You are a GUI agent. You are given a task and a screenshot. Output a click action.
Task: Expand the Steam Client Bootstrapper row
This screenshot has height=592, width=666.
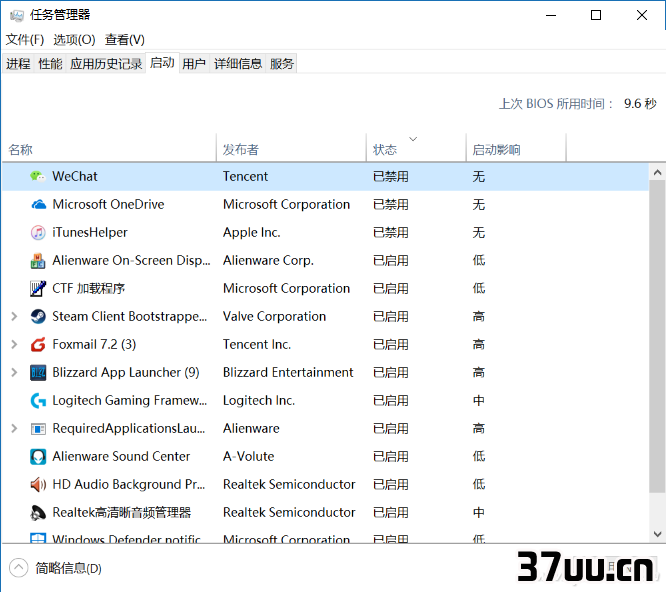point(14,316)
